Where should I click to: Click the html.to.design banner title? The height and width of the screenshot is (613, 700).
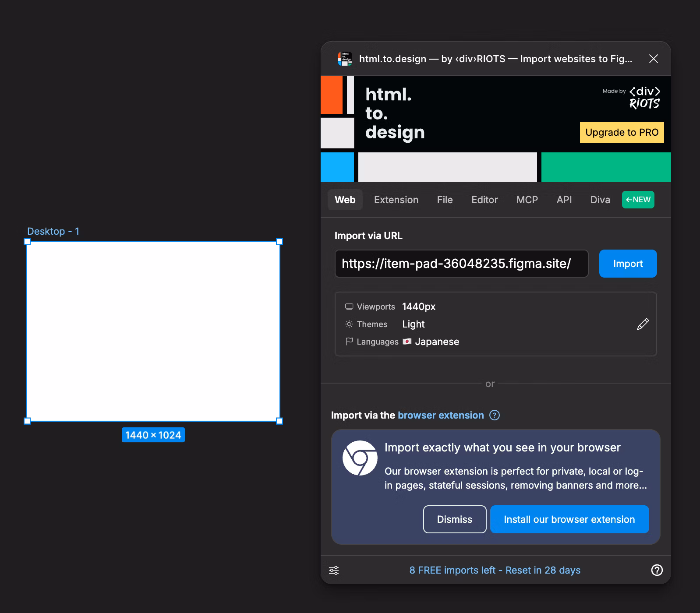395,113
